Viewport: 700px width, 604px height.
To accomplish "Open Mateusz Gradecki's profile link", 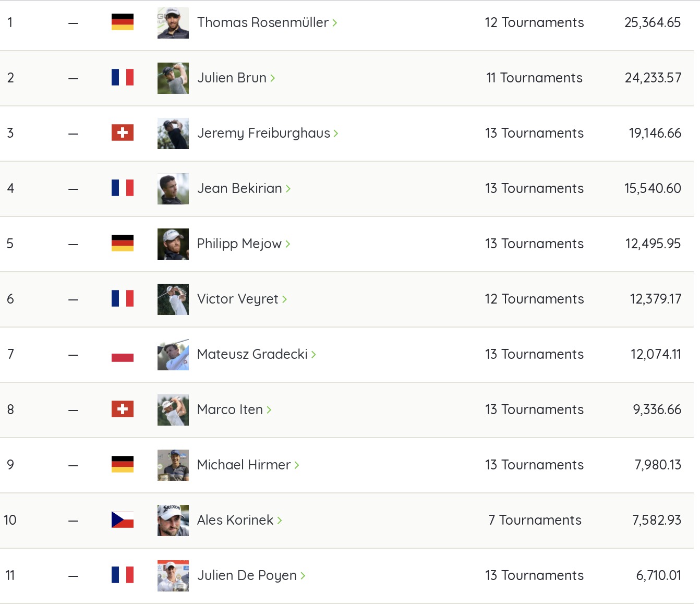I will coord(257,354).
